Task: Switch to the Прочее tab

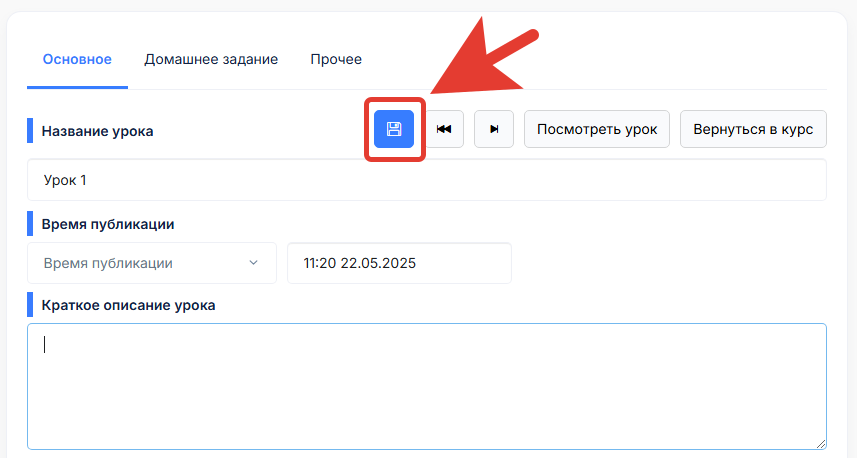Action: click(x=336, y=59)
